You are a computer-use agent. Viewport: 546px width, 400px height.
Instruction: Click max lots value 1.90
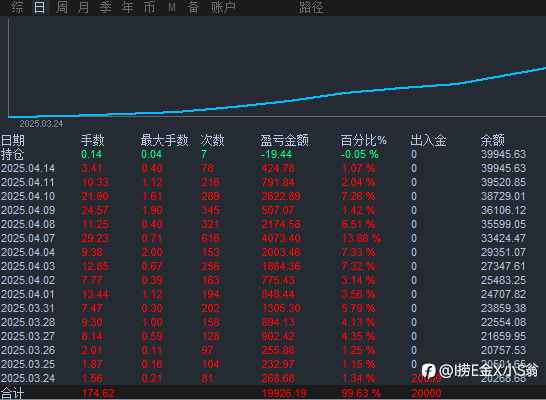pos(152,210)
